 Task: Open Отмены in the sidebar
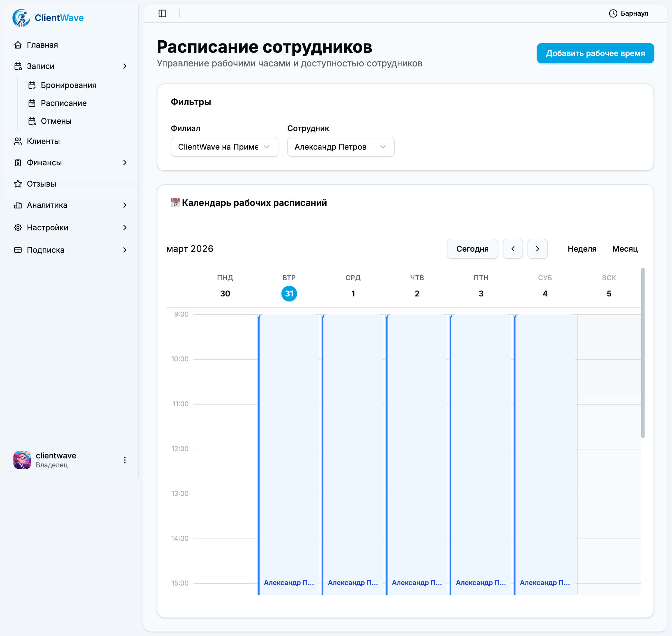pyautogui.click(x=56, y=121)
